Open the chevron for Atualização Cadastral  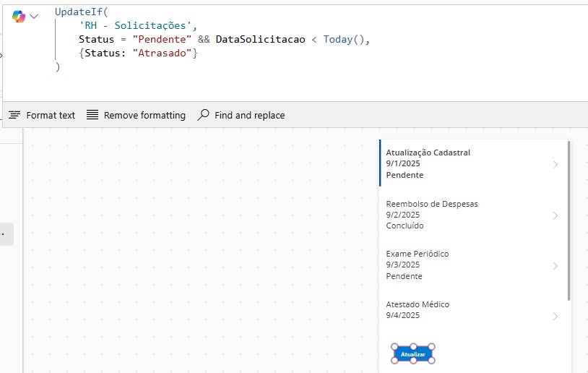tap(555, 165)
